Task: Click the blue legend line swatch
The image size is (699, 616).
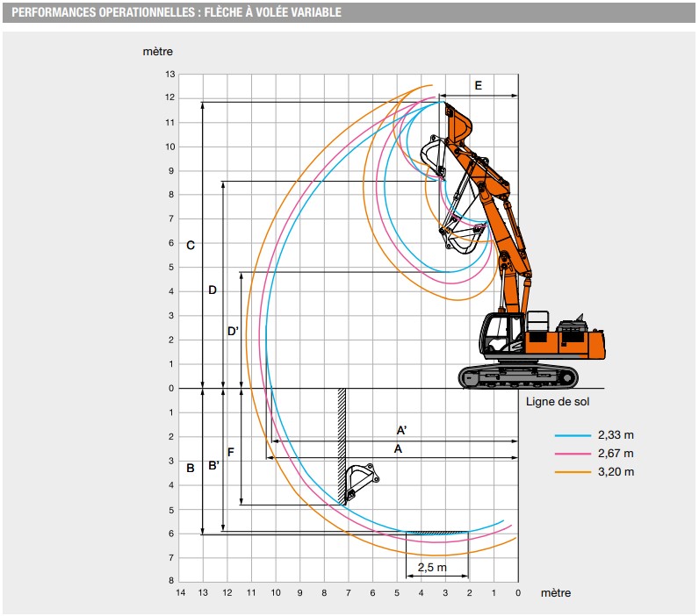Action: [x=573, y=435]
